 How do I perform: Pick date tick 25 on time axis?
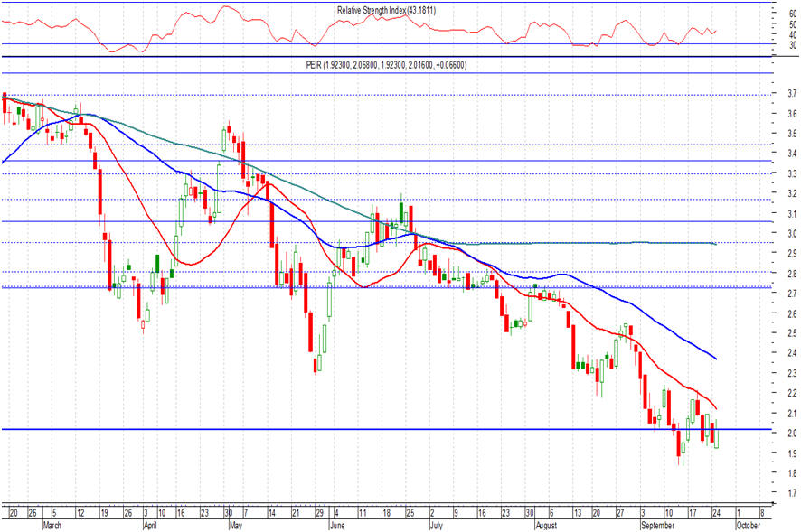(410, 513)
